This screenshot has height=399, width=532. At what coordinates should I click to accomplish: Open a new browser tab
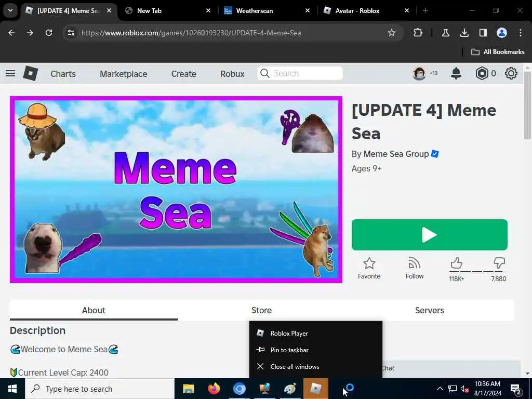pos(425,10)
